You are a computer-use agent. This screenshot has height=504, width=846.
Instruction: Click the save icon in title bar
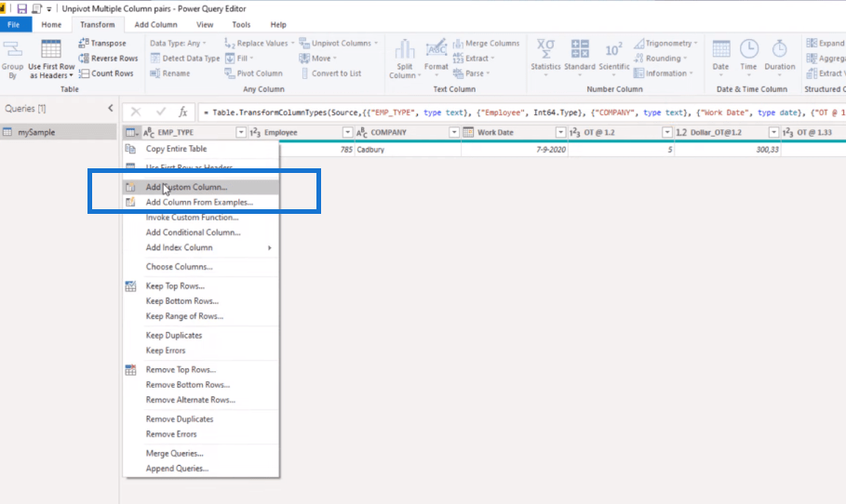21,8
